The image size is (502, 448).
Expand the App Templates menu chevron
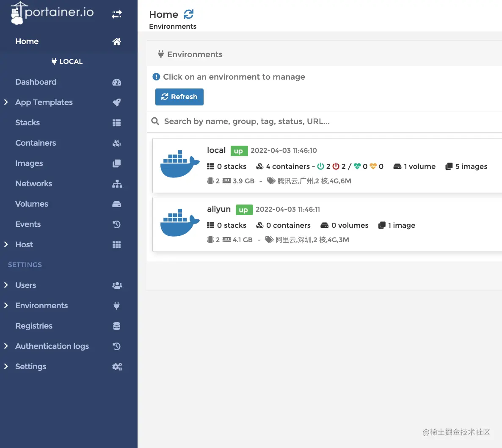tap(6, 102)
